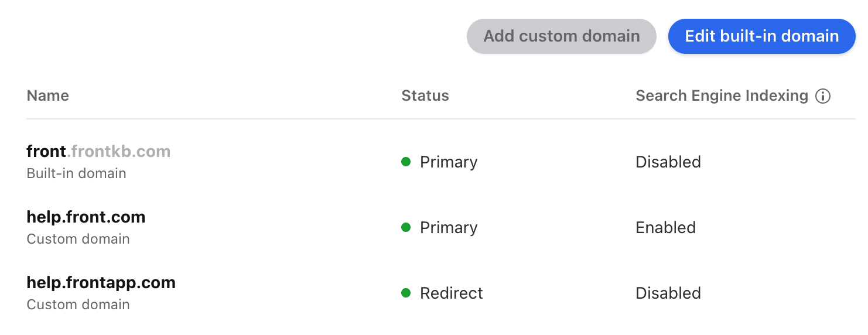Open the front.frontkb.com domain row
Screen dimensions: 868x335
point(441,162)
